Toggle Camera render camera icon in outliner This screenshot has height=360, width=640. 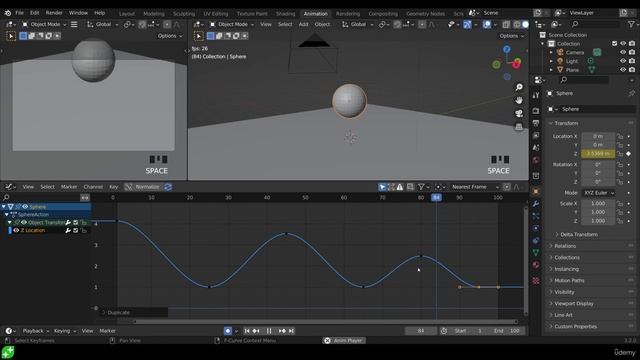pos(632,52)
